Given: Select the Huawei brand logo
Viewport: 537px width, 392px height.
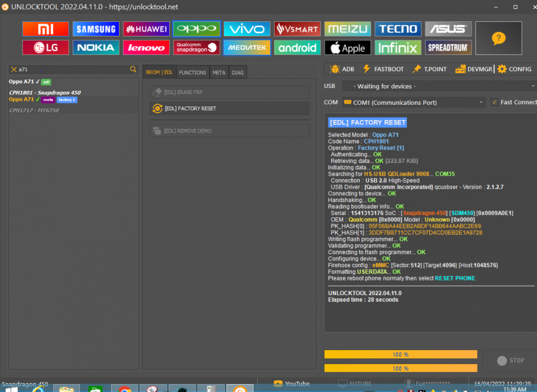Looking at the screenshot, I should pos(146,29).
